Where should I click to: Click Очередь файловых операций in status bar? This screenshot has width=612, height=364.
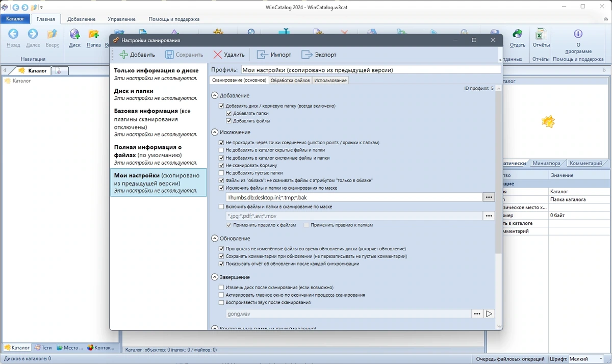[x=509, y=359]
